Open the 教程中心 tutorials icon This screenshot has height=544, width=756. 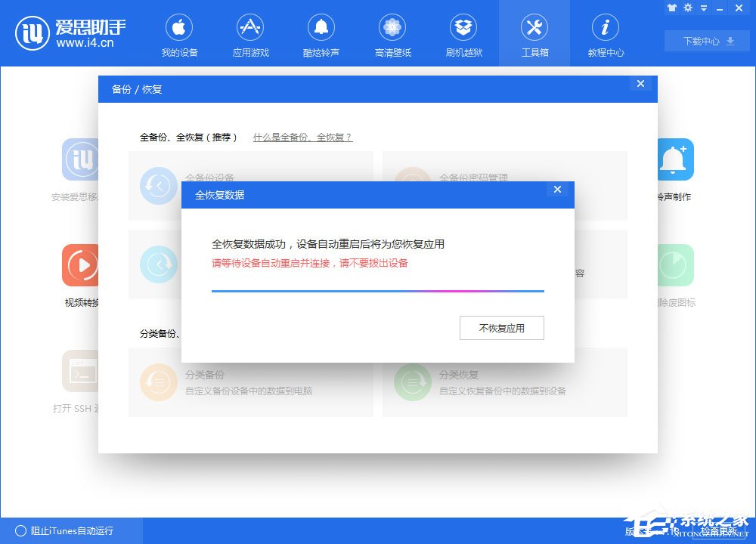(606, 27)
